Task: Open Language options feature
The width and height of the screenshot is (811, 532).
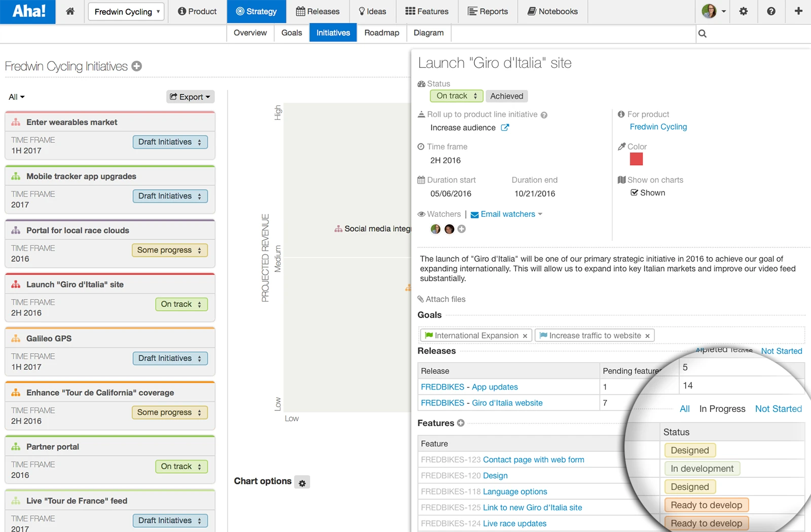Action: click(515, 491)
